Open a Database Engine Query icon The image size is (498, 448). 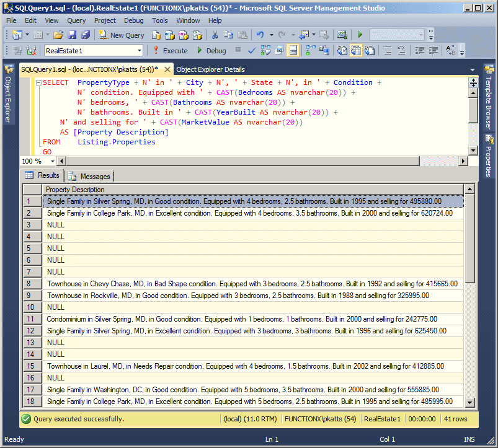(156, 35)
